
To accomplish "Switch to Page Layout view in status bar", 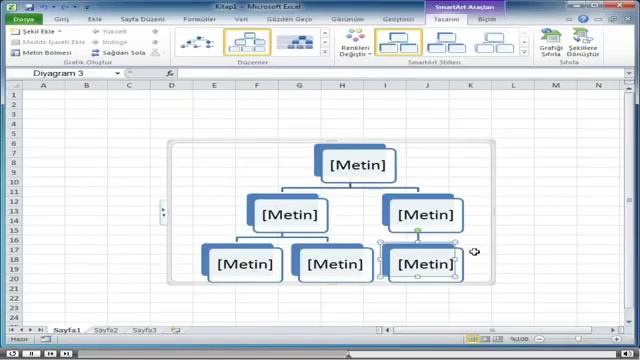I will tap(486, 339).
